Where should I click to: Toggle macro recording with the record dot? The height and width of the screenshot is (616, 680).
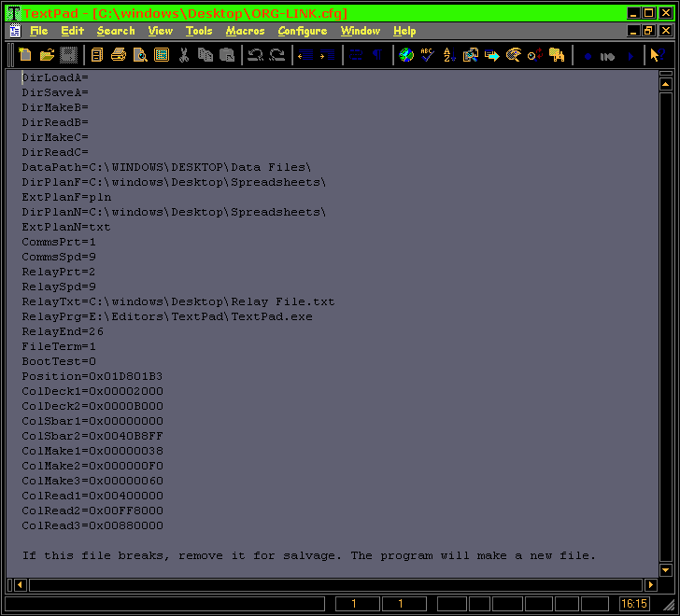pos(588,55)
